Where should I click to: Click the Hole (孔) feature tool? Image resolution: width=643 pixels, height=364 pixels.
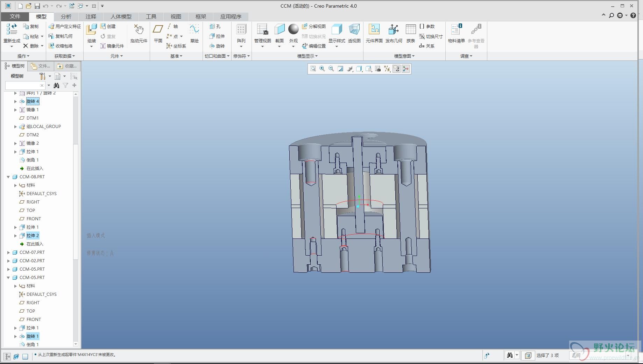point(215,27)
